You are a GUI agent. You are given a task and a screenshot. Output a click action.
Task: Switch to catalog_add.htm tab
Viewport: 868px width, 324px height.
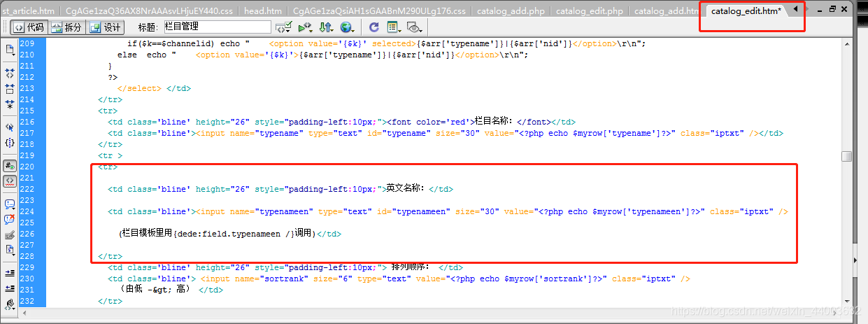(666, 10)
